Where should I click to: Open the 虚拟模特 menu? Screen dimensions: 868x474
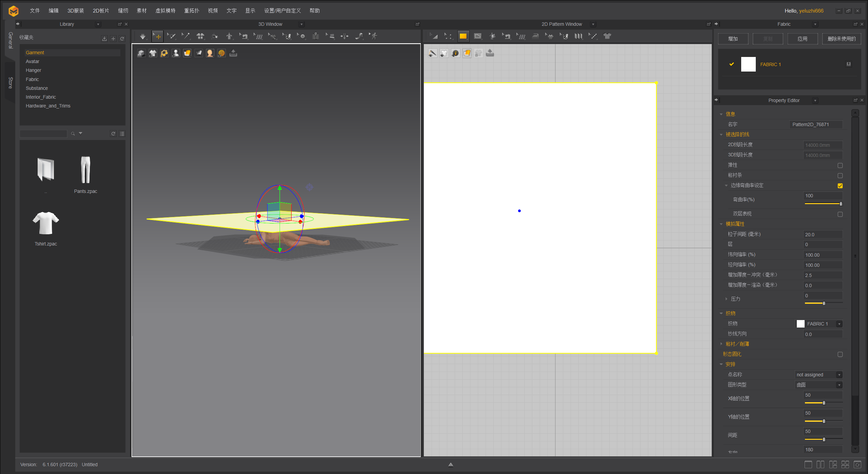165,11
